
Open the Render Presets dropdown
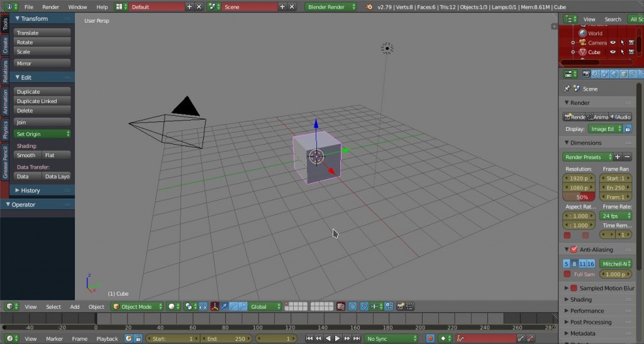point(587,157)
